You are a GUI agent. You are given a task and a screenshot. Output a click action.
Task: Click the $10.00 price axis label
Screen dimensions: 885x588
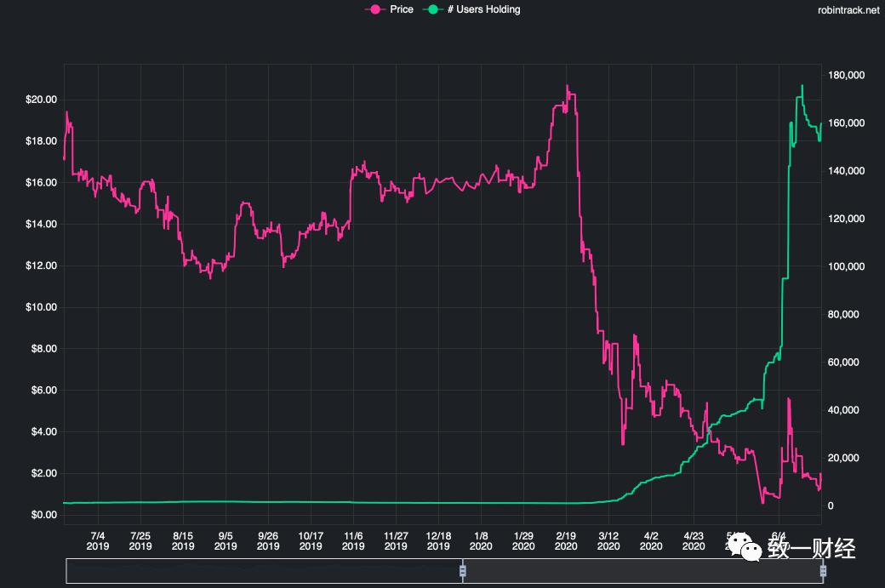pyautogui.click(x=42, y=307)
